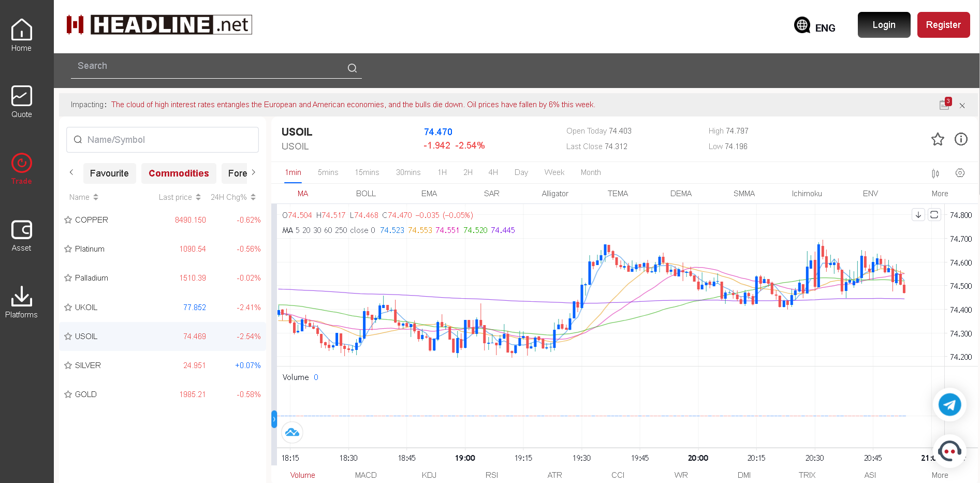Select the BOLL indicator tab
This screenshot has width=980, height=483.
tap(365, 194)
